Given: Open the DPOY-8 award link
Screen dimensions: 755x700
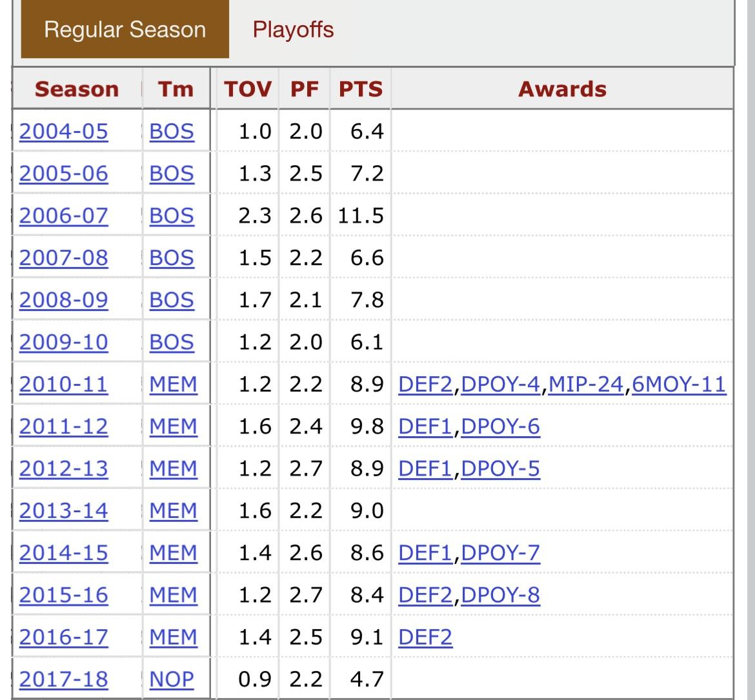Looking at the screenshot, I should click(x=500, y=595).
